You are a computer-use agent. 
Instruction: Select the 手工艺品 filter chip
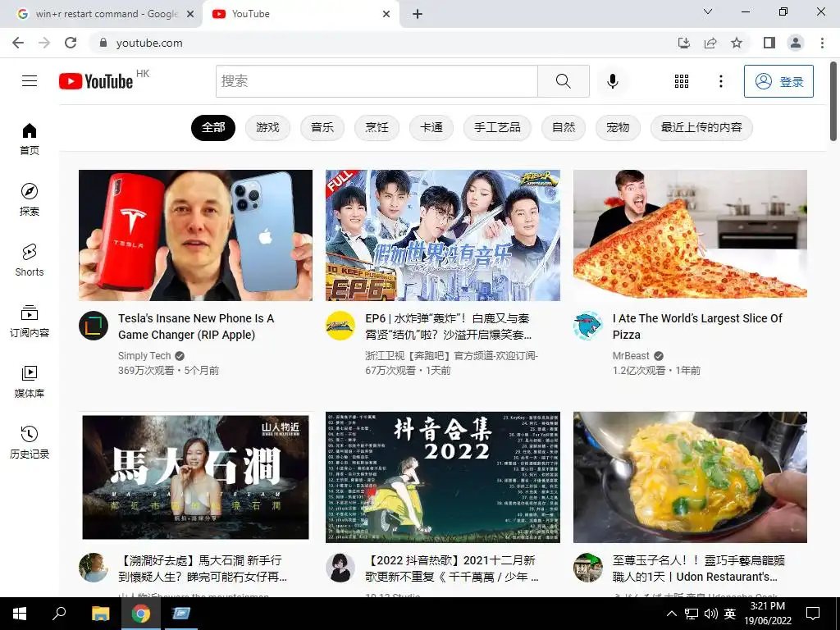[497, 127]
